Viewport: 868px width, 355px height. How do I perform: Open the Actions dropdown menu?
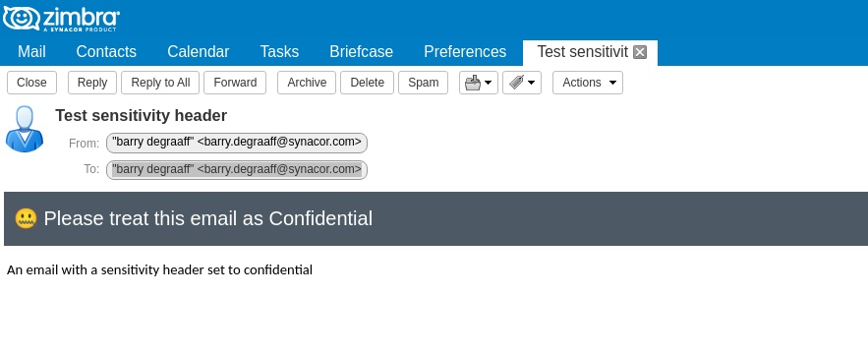point(587,83)
